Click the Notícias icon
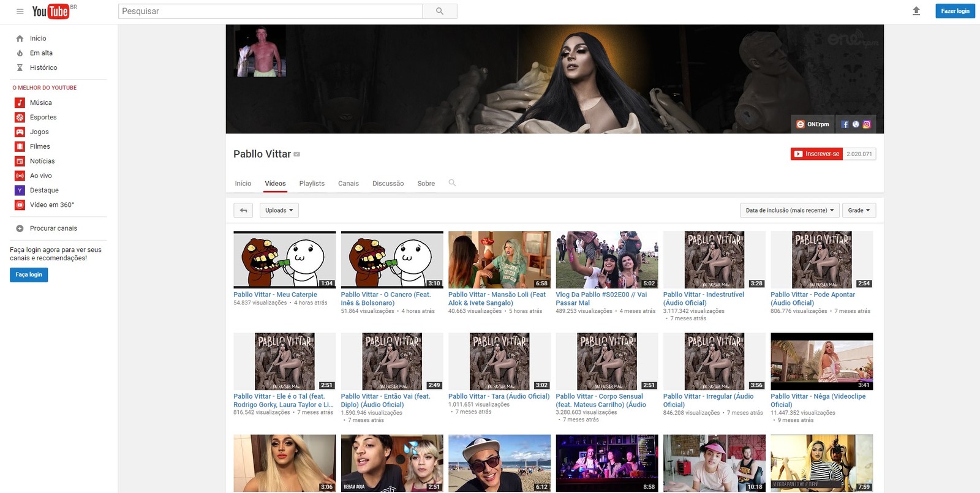The image size is (980, 493). pos(20,161)
